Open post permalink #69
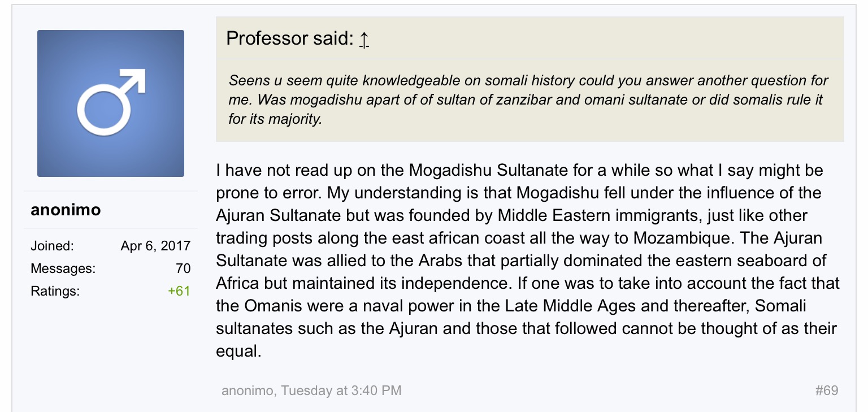 tap(827, 391)
